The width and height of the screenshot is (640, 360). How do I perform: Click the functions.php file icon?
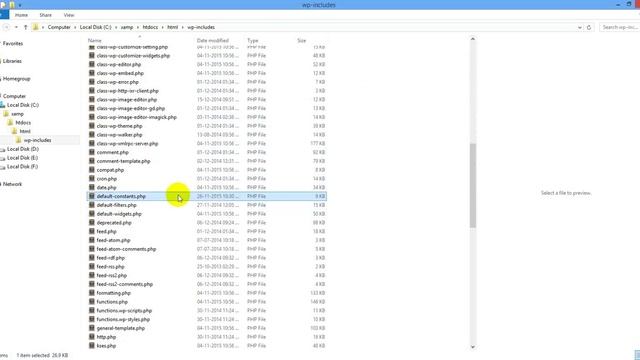tap(92, 302)
